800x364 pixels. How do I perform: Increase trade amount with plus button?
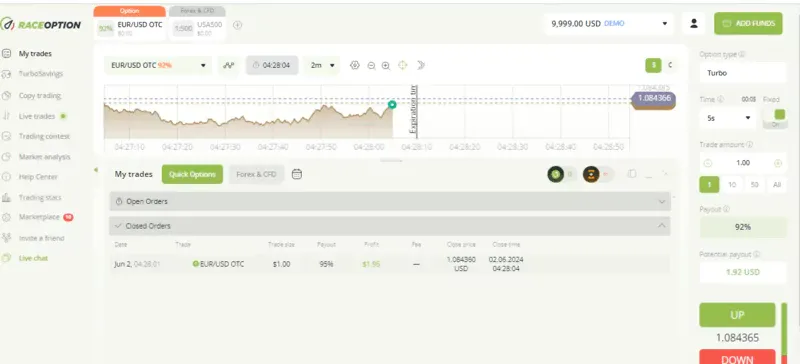click(x=778, y=163)
